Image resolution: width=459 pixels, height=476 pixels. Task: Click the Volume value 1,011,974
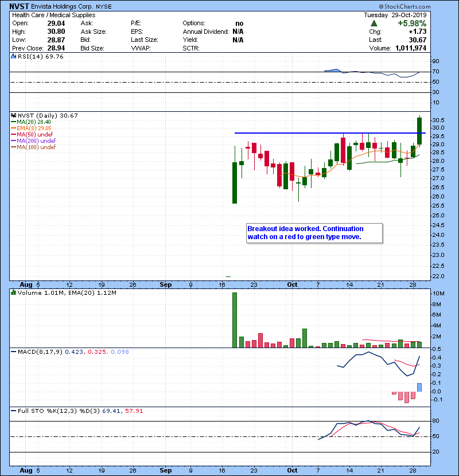coord(411,48)
